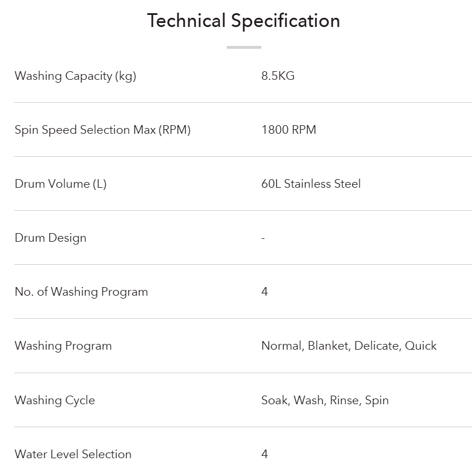Viewport: 472px width, 476px height.
Task: Click the number of washing programs value
Action: [x=264, y=292]
